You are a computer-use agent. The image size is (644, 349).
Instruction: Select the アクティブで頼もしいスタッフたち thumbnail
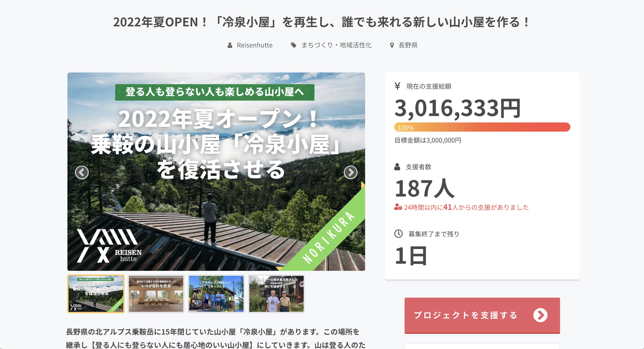click(216, 294)
